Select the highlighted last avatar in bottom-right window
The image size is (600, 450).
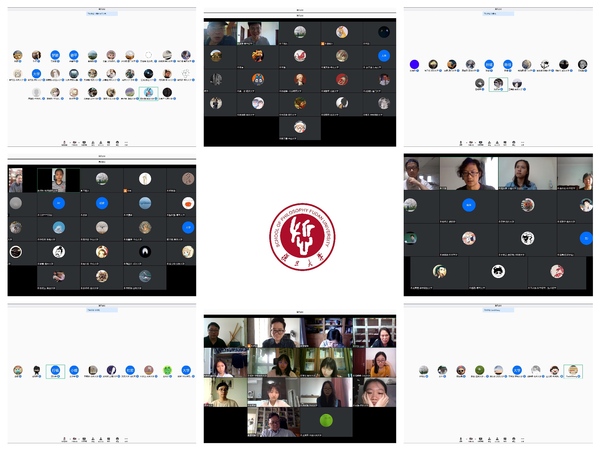pos(573,370)
